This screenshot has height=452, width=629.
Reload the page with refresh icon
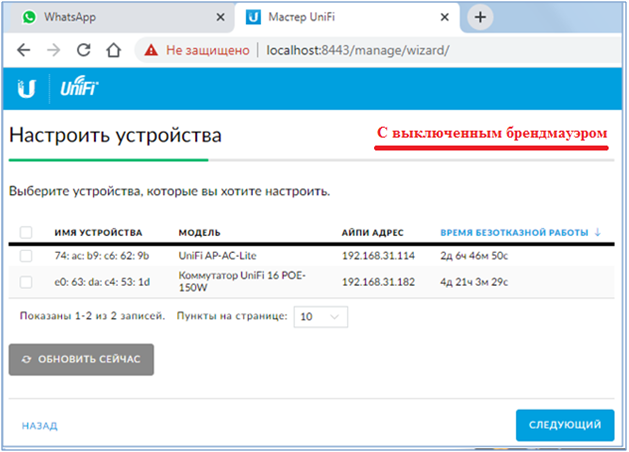(x=84, y=49)
